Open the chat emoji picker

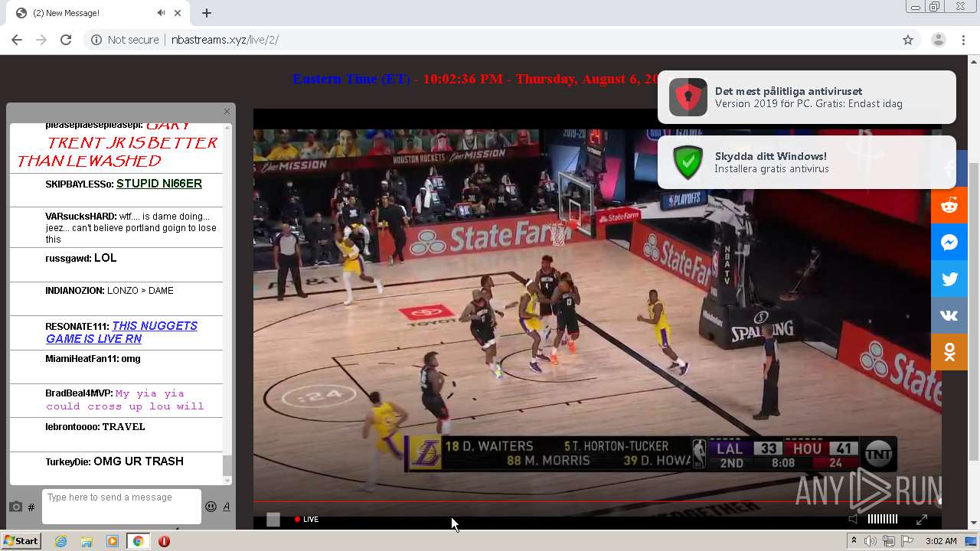click(x=211, y=507)
